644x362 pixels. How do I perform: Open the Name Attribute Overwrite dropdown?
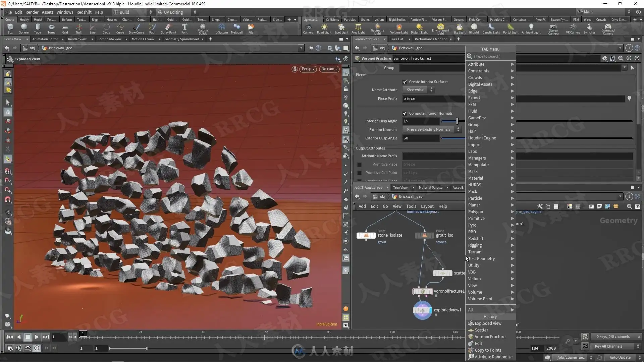coord(419,89)
